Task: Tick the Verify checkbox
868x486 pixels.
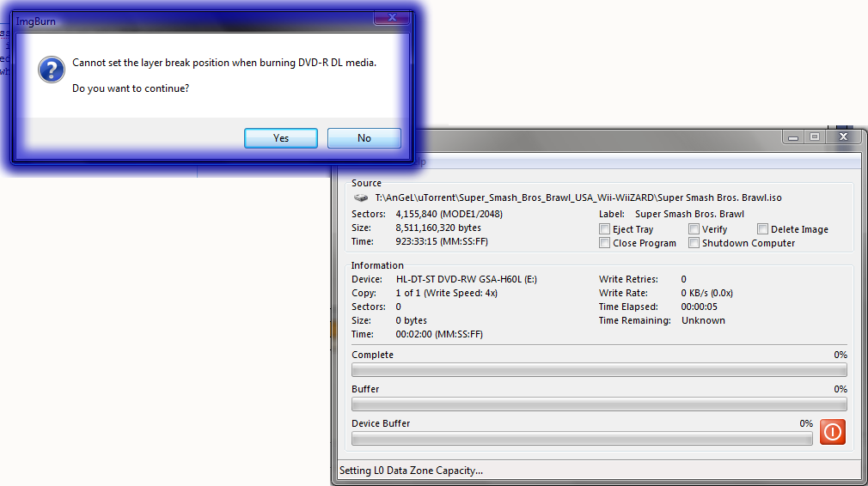Action: pos(694,229)
